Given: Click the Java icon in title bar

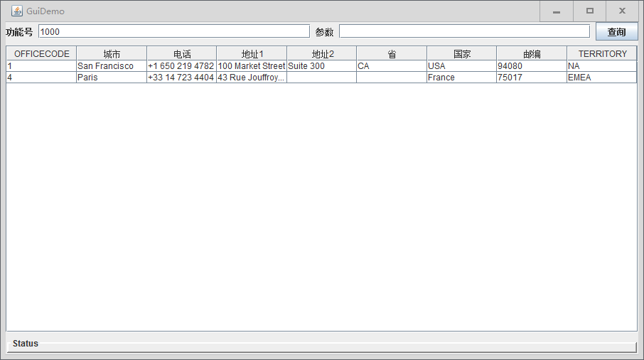Looking at the screenshot, I should [x=16, y=11].
